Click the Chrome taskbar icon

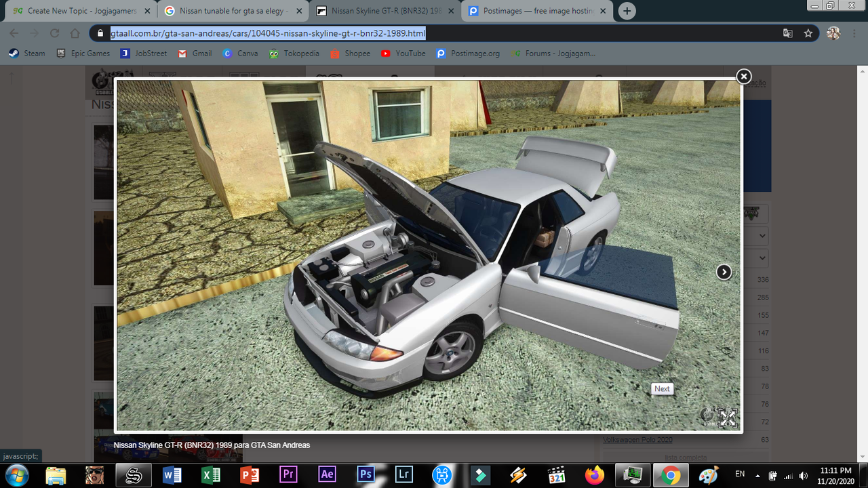(671, 475)
